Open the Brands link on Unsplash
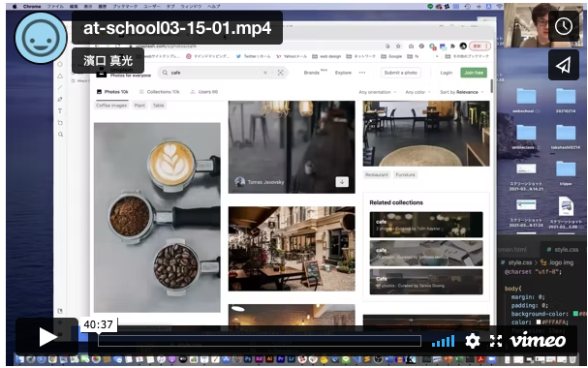 [312, 73]
